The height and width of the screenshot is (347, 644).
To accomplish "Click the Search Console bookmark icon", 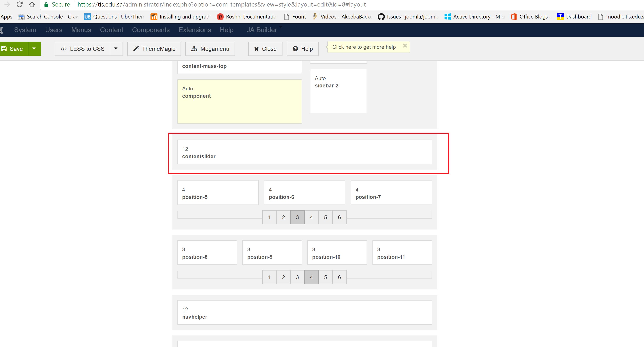I will [x=21, y=17].
